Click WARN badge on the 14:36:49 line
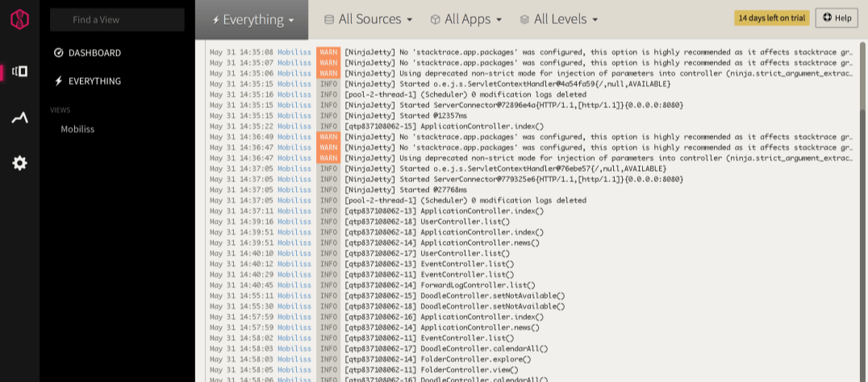 coord(328,136)
